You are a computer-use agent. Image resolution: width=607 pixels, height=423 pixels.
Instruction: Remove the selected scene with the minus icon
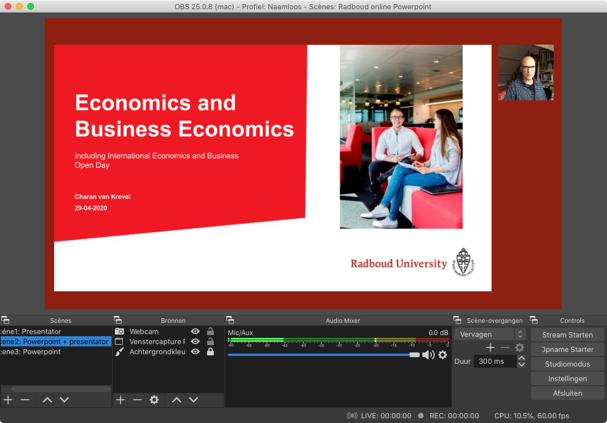coord(25,400)
